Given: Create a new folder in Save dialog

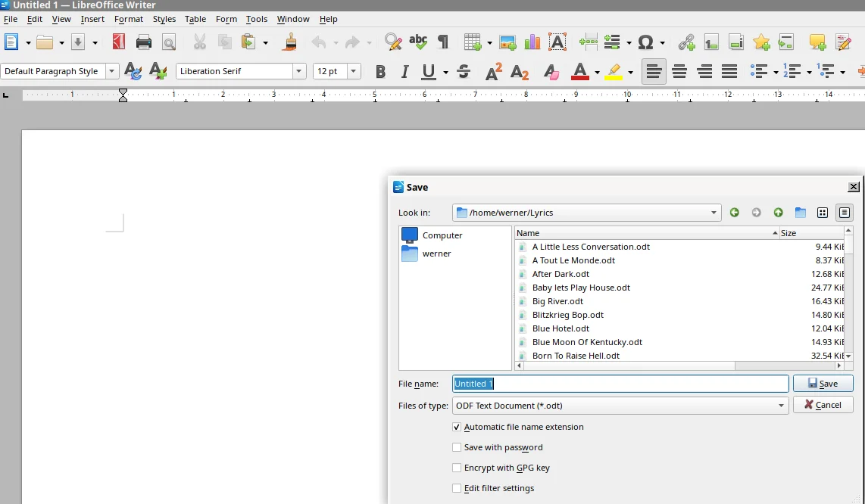Looking at the screenshot, I should coord(801,213).
